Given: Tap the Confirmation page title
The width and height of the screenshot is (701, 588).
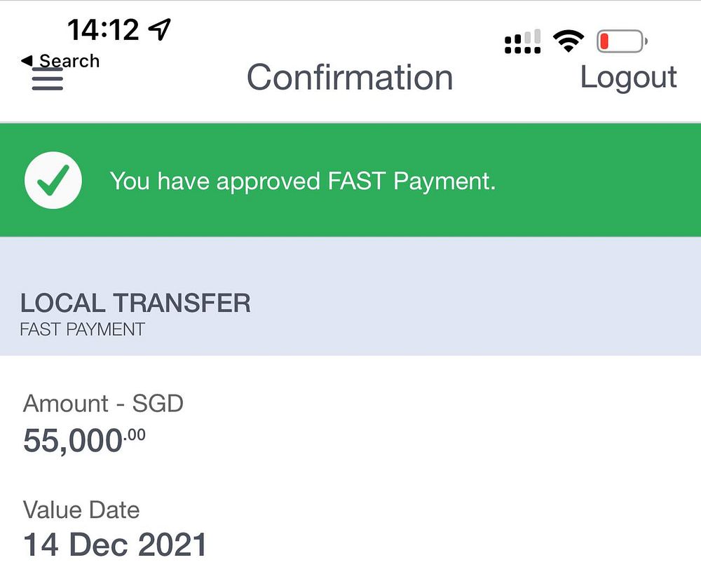Looking at the screenshot, I should click(350, 77).
